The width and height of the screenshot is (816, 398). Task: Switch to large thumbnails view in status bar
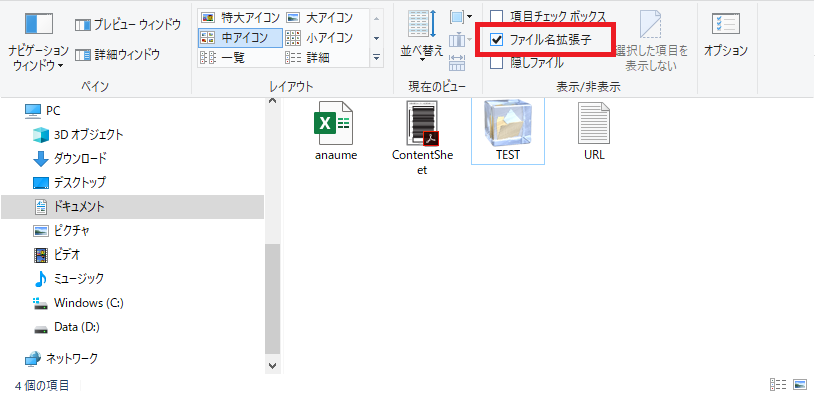(x=800, y=385)
